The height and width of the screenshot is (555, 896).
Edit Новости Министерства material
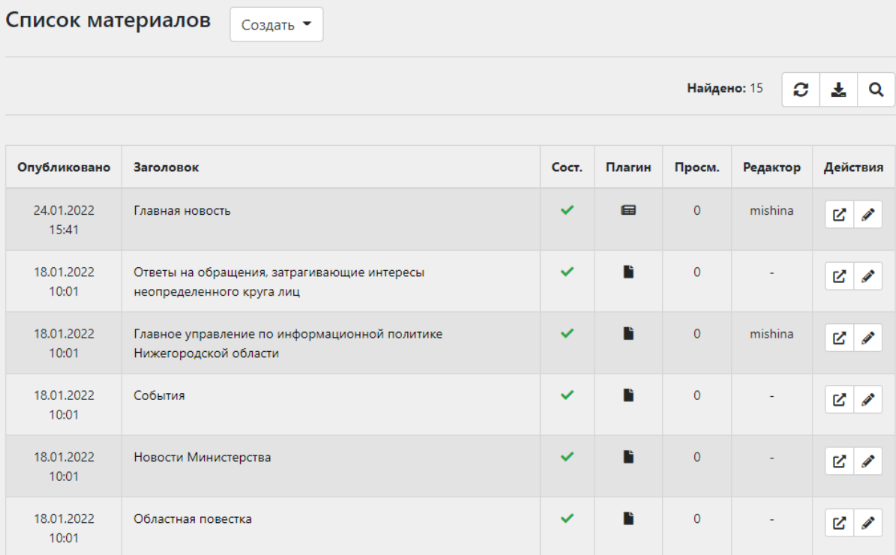point(868,462)
